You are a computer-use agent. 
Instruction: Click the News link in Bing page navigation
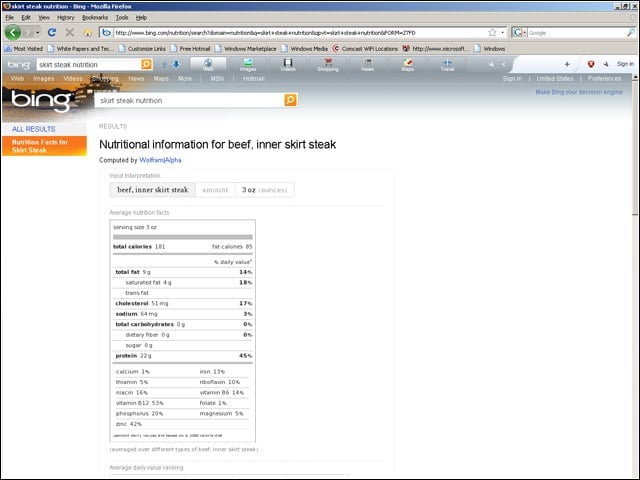136,78
